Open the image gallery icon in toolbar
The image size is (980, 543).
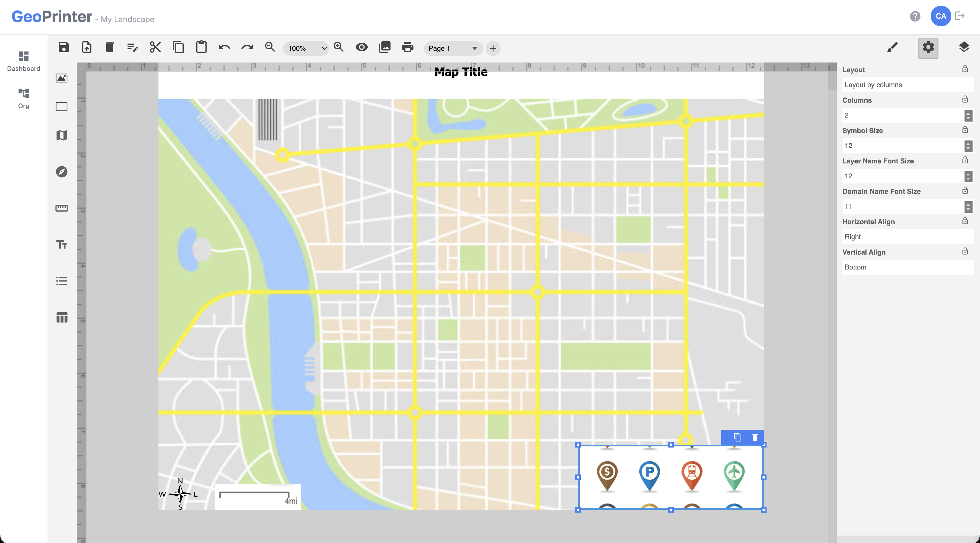click(385, 48)
